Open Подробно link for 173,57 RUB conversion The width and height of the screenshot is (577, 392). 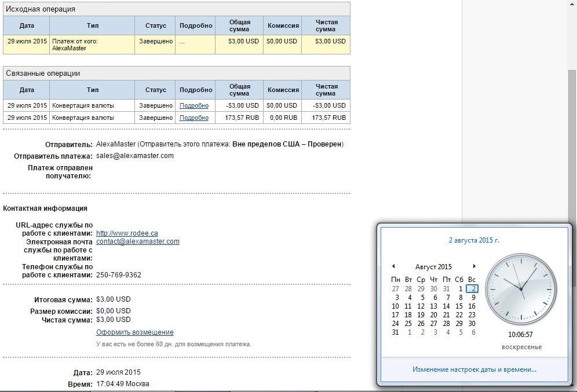pyautogui.click(x=193, y=118)
